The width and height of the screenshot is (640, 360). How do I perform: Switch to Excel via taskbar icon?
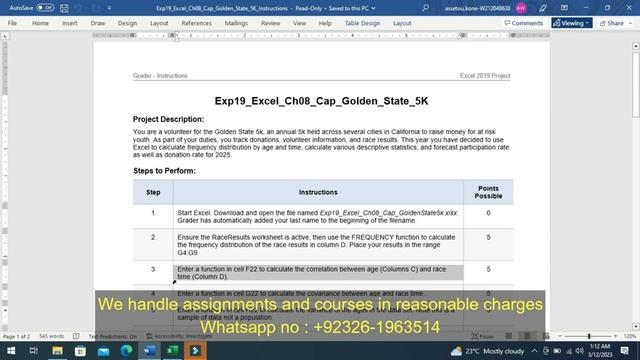173,351
